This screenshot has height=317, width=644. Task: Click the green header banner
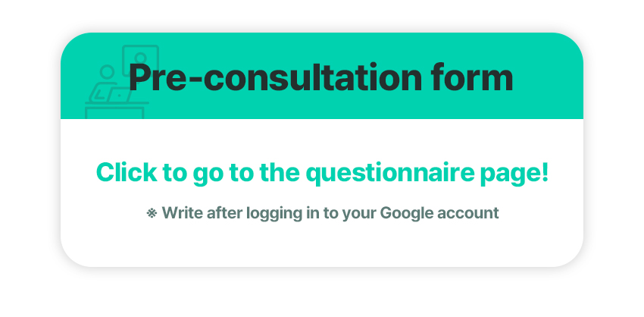click(x=322, y=76)
